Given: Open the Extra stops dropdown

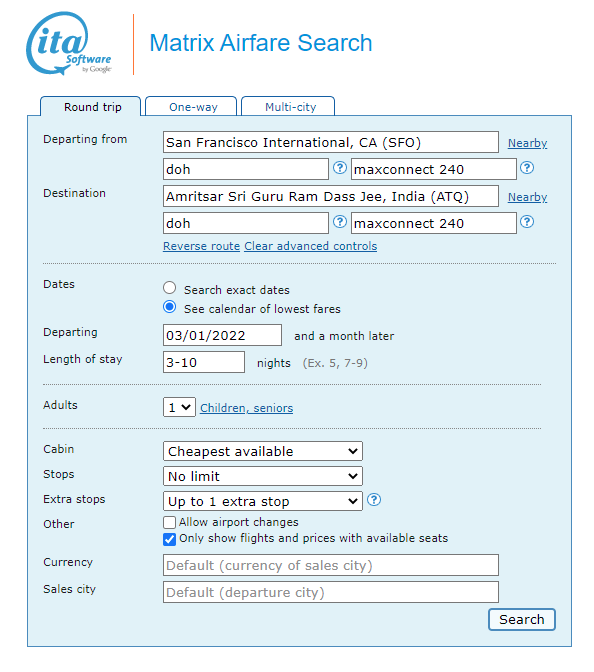Looking at the screenshot, I should 263,501.
